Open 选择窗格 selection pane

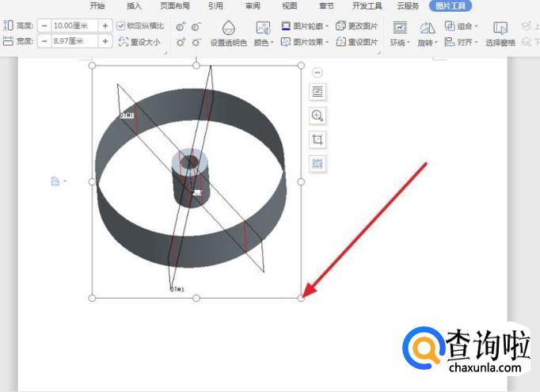(x=500, y=34)
